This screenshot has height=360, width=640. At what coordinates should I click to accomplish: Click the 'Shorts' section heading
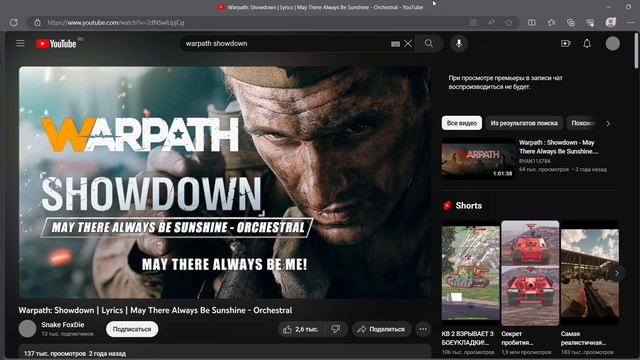pos(469,205)
